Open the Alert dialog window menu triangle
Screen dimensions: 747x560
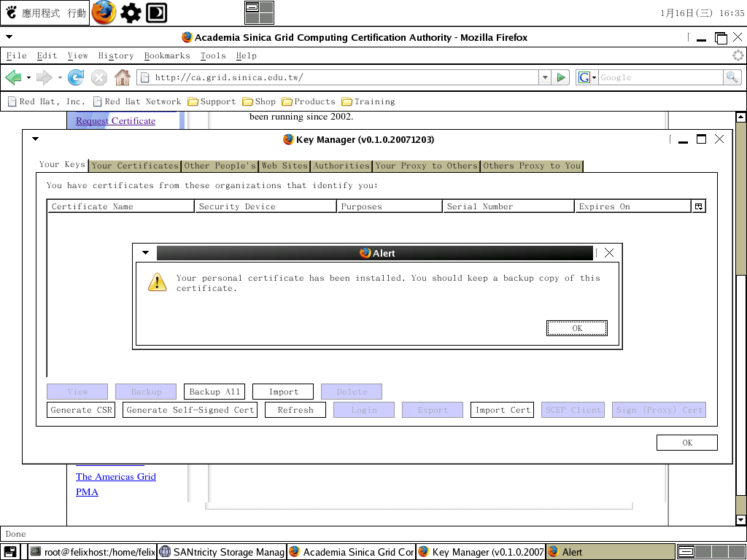click(x=146, y=253)
